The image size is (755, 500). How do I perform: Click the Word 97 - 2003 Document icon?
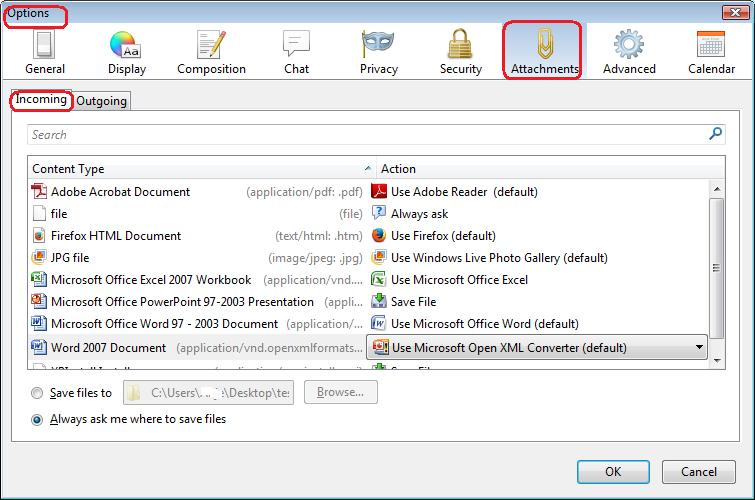[39, 323]
